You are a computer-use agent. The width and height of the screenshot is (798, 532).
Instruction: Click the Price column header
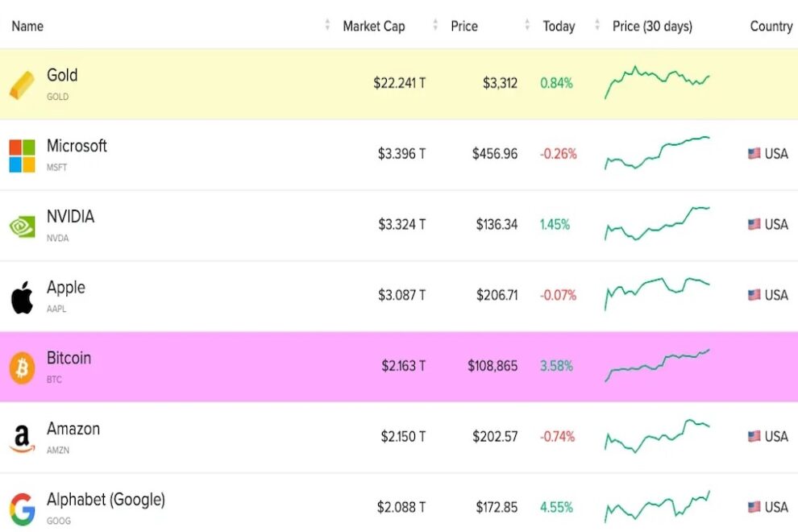[464, 26]
